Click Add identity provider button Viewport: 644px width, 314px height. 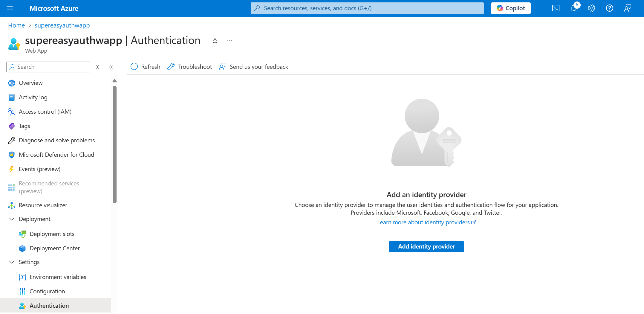(x=426, y=246)
